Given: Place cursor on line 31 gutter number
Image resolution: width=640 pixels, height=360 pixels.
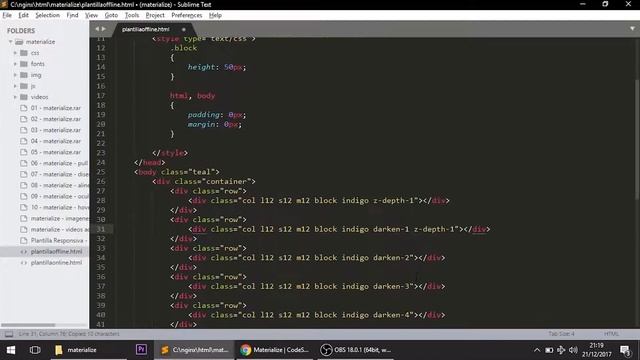Looking at the screenshot, I should tap(101, 229).
